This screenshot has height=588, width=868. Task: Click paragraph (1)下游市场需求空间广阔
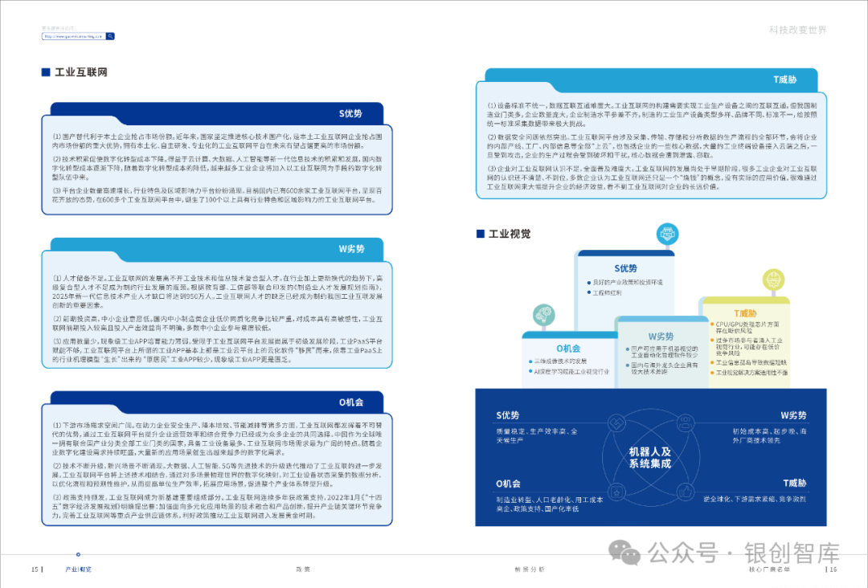coord(217,439)
